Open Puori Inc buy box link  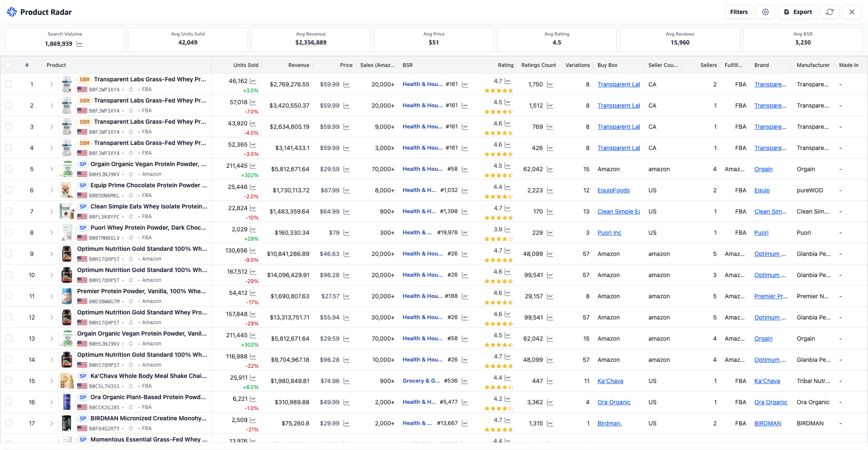[609, 233]
